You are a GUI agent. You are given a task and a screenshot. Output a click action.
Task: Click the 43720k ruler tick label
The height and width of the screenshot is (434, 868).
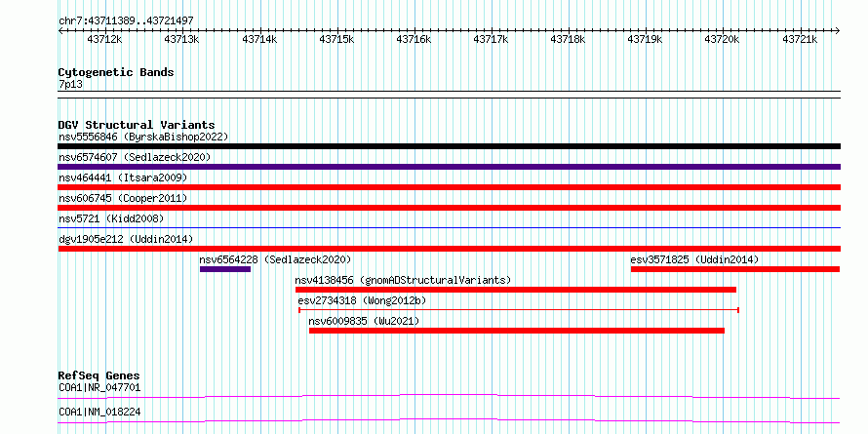tap(723, 39)
